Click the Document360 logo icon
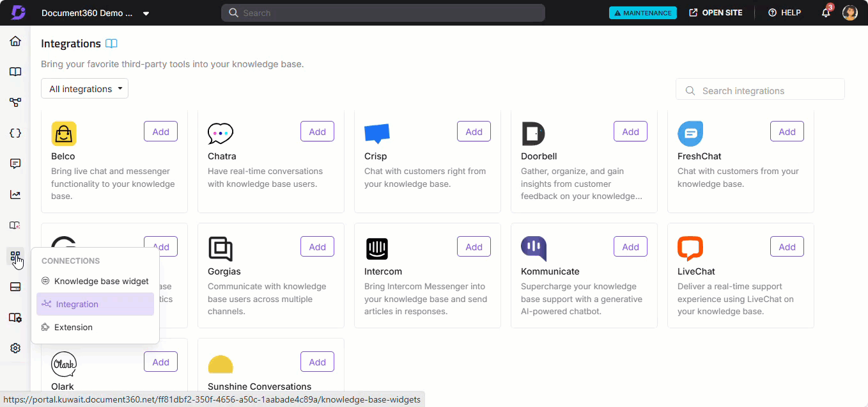This screenshot has height=407, width=868. click(x=18, y=13)
